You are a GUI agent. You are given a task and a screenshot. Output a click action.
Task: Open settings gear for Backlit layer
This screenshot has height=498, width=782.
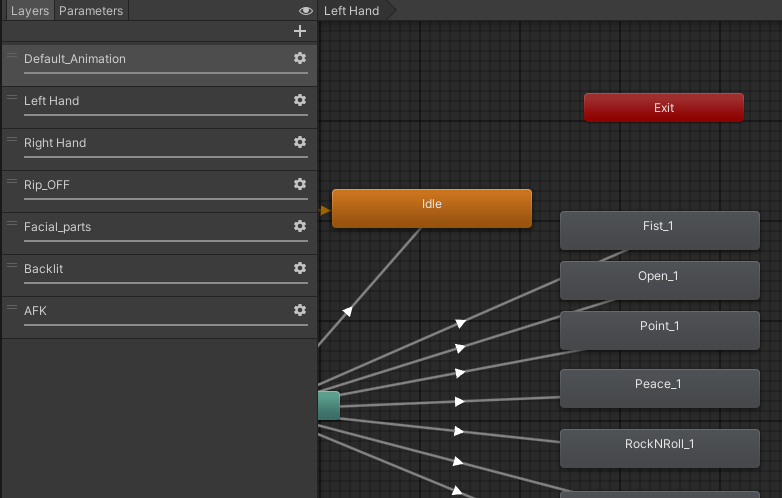tap(300, 268)
